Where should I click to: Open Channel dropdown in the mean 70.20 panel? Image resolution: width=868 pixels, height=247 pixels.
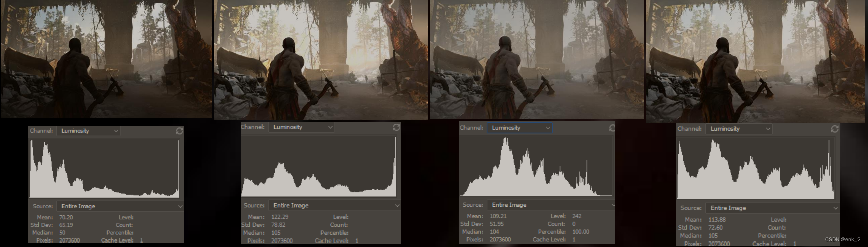coord(88,131)
